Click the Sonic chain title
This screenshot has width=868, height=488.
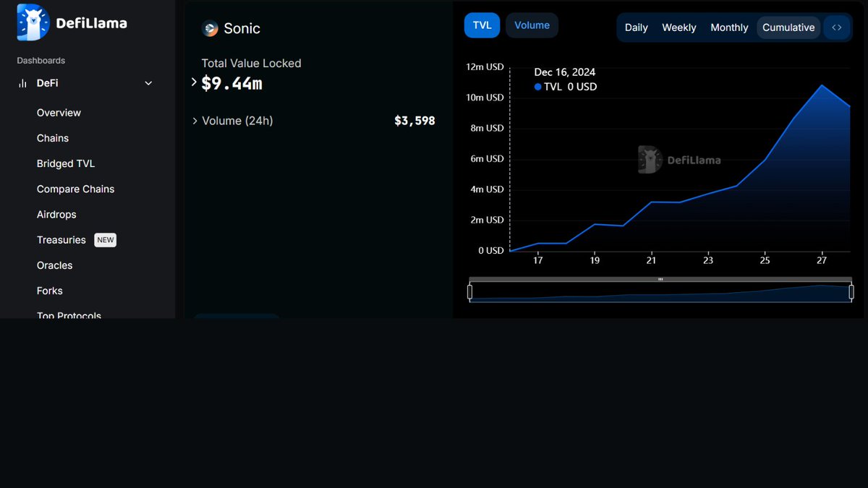click(x=242, y=28)
